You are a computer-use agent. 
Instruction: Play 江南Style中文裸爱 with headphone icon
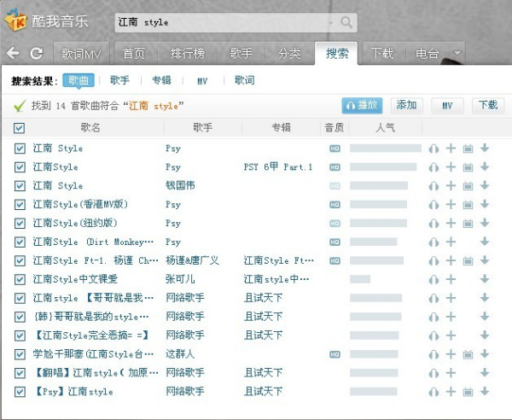433,280
